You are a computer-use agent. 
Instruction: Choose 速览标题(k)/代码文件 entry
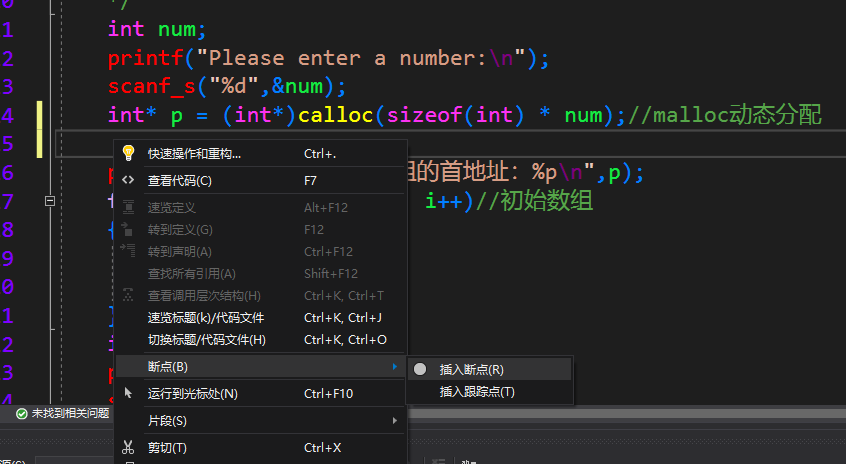pyautogui.click(x=261, y=318)
